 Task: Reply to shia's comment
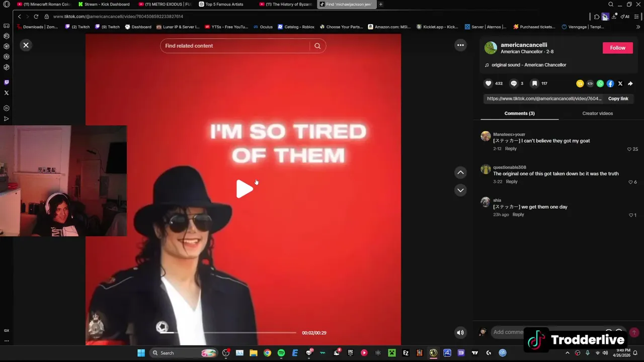(x=518, y=215)
